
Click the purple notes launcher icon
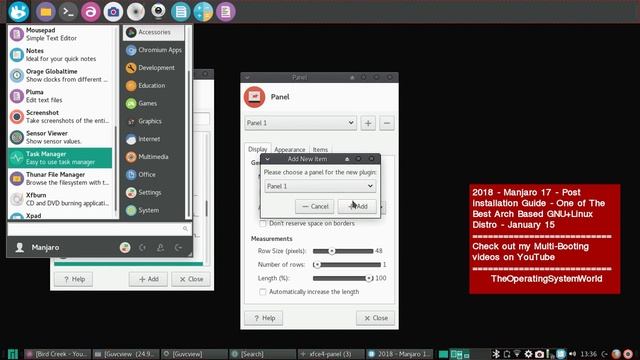tap(225, 12)
